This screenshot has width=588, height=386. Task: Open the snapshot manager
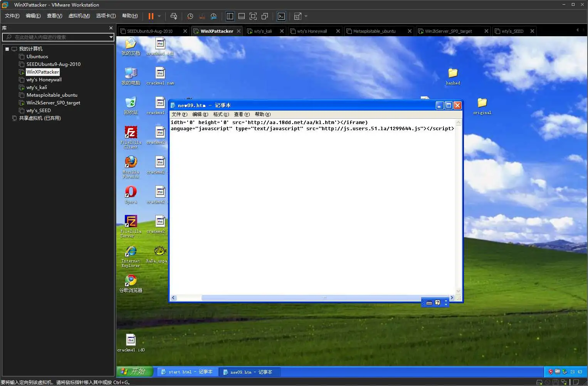click(x=213, y=16)
